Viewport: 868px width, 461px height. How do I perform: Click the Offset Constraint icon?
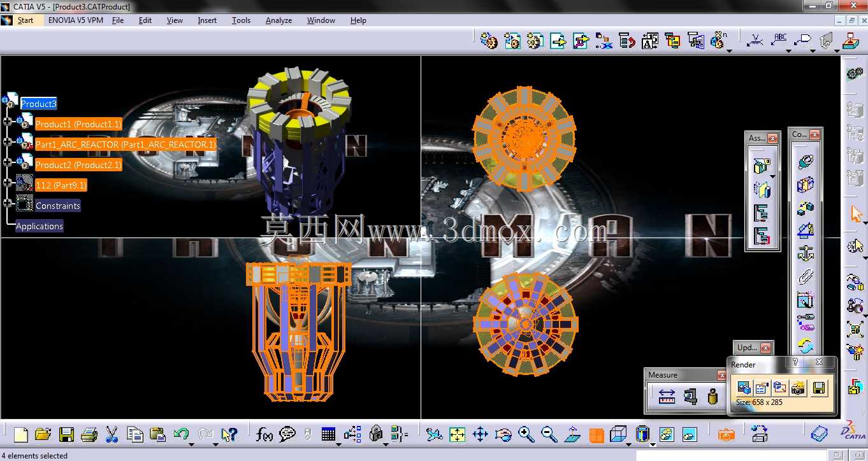click(x=806, y=208)
